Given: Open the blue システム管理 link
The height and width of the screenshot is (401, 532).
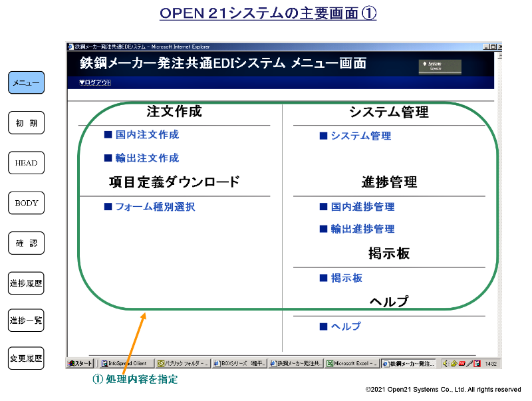Looking at the screenshot, I should click(x=361, y=136).
